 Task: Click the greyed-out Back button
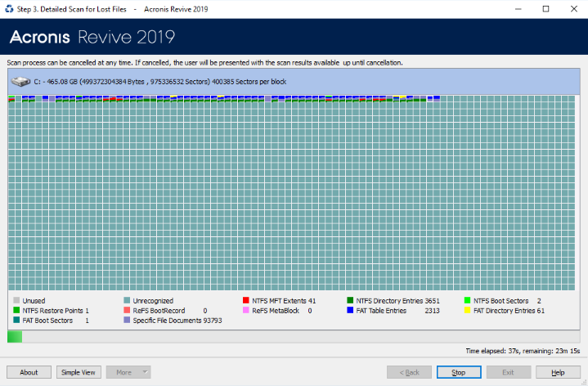(409, 372)
